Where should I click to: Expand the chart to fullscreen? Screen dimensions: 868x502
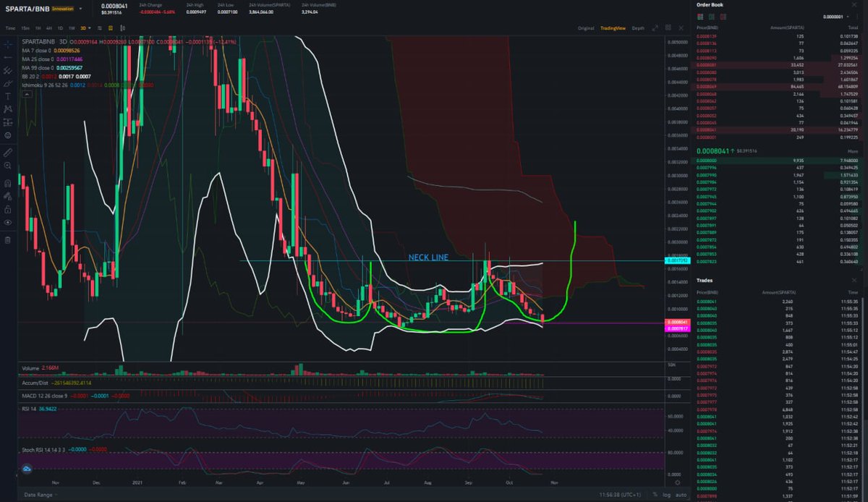point(655,28)
